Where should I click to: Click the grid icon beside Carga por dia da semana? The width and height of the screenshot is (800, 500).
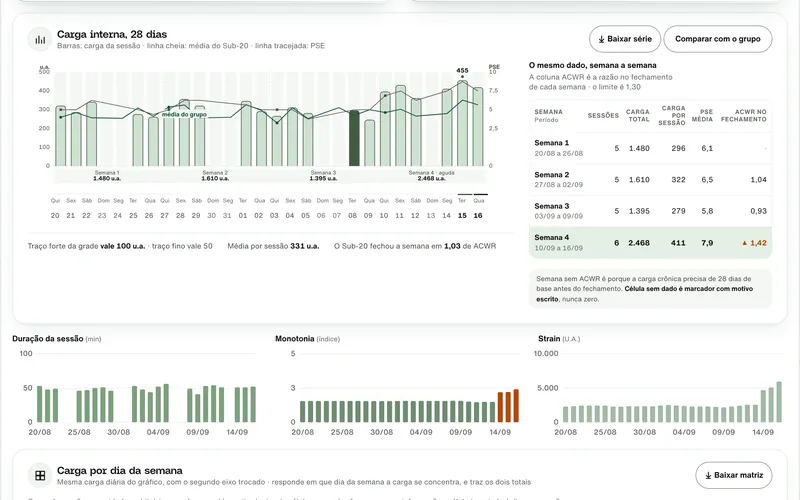(x=40, y=476)
